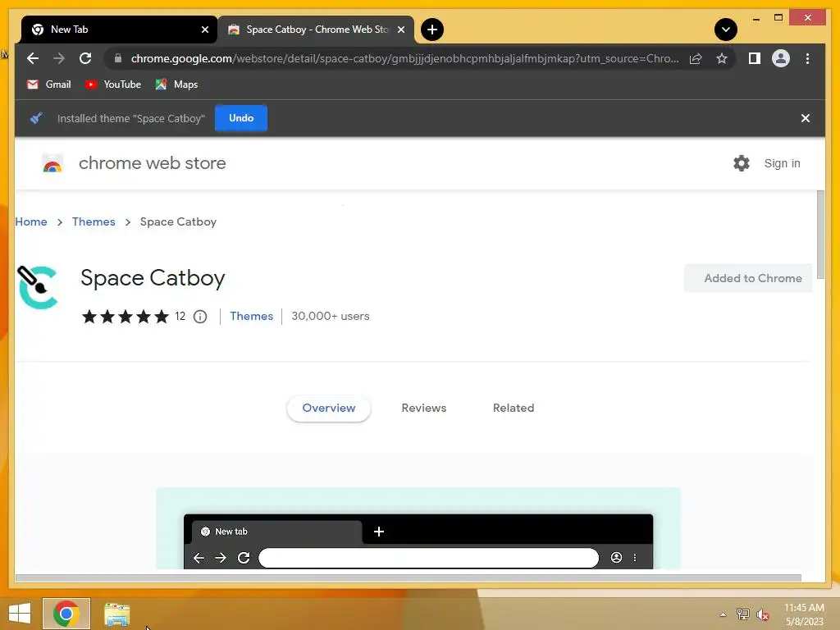Open File Explorer from the taskbar
The height and width of the screenshot is (630, 840).
pyautogui.click(x=116, y=614)
